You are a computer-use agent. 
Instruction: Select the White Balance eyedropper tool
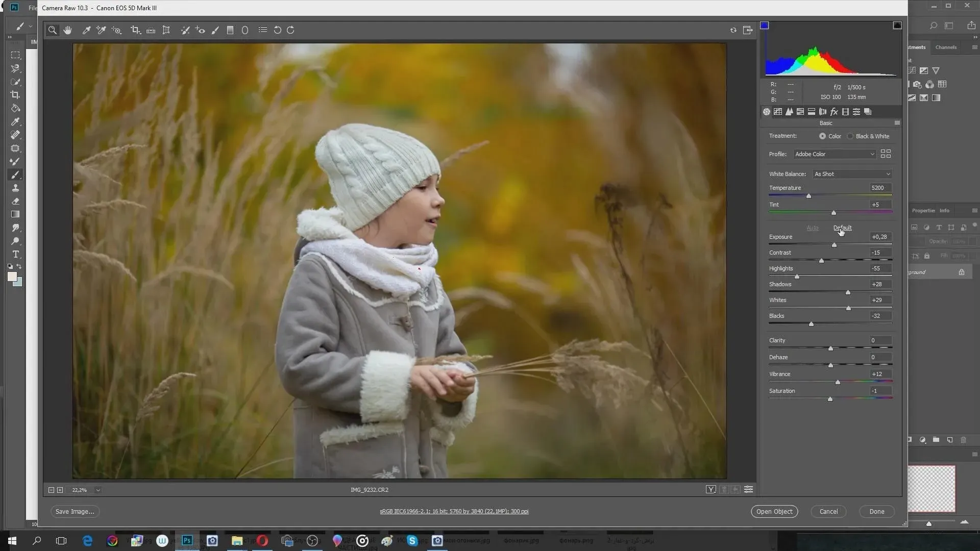point(86,30)
